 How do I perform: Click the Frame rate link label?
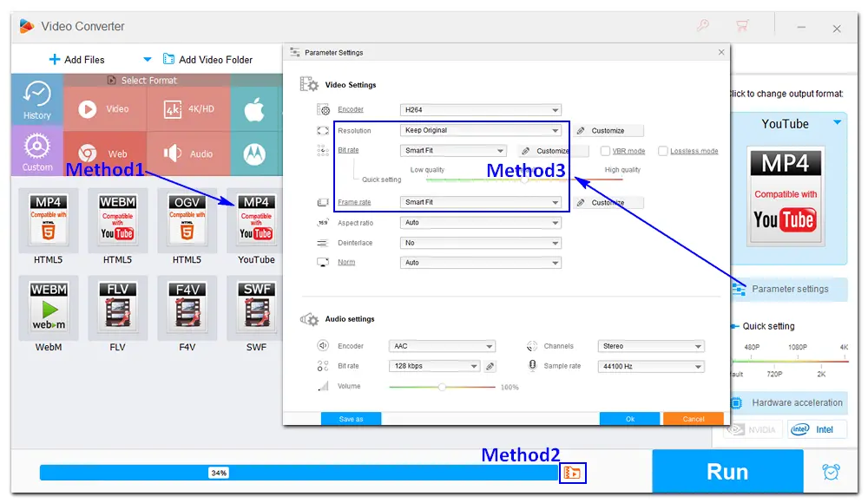tap(354, 202)
